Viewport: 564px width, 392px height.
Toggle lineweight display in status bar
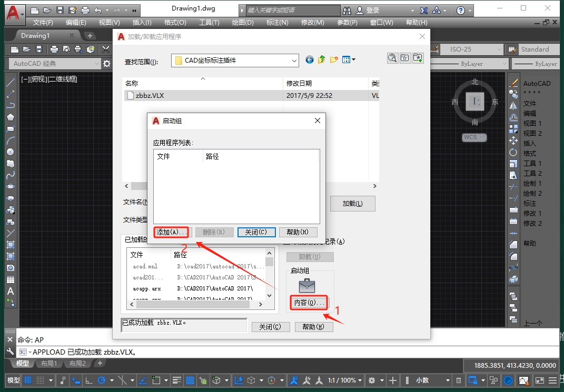pos(176,380)
